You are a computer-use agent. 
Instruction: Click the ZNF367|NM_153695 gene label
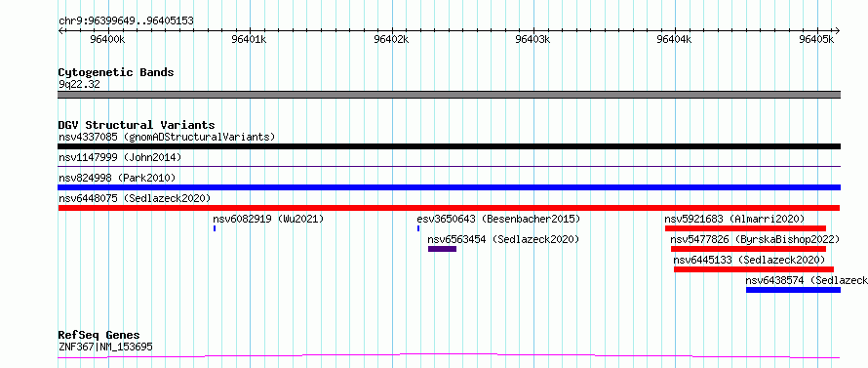tap(105, 348)
